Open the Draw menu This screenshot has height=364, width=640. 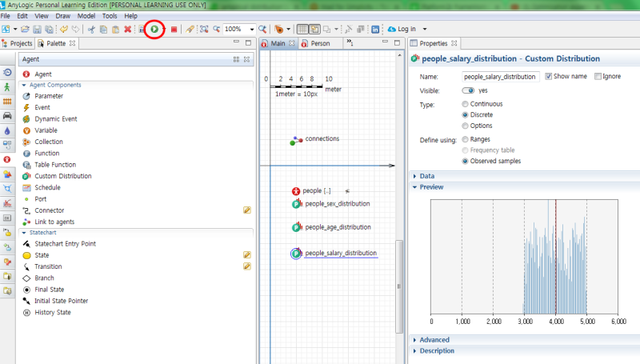pos(63,16)
